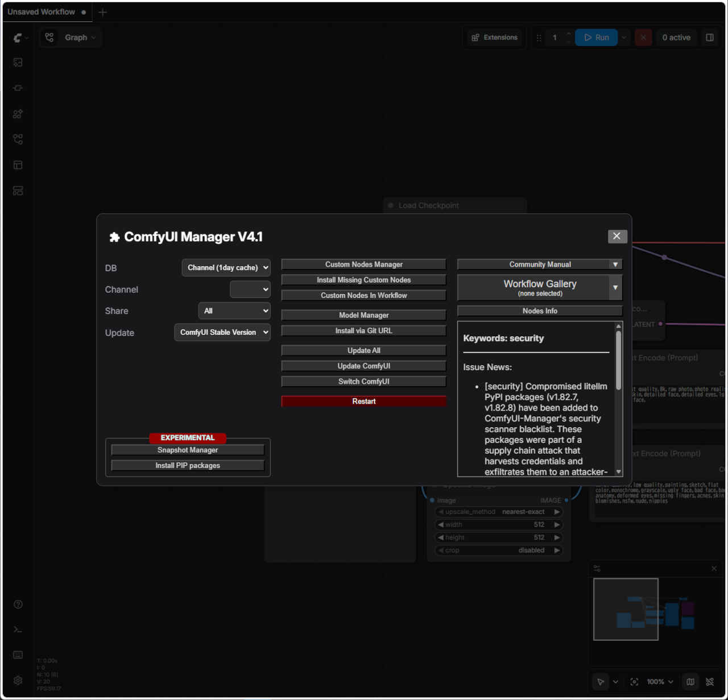The height and width of the screenshot is (700, 728).
Task: Click Install PIP packages
Action: coord(188,466)
